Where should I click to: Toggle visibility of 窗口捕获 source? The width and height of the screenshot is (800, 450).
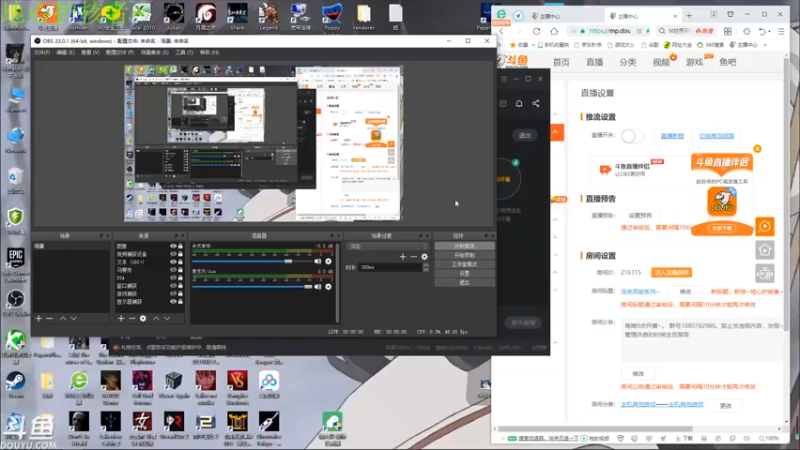[173, 286]
